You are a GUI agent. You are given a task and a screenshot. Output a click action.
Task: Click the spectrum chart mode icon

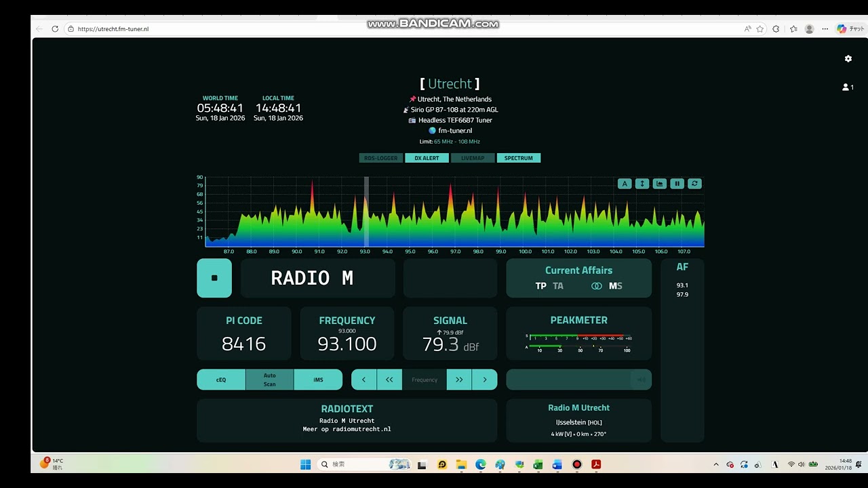[659, 184]
